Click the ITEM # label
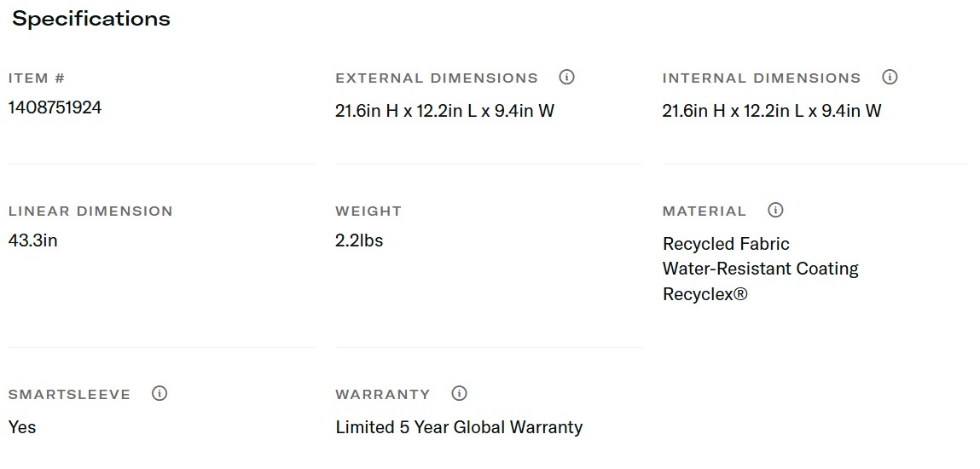Image resolution: width=980 pixels, height=469 pixels. click(x=37, y=78)
